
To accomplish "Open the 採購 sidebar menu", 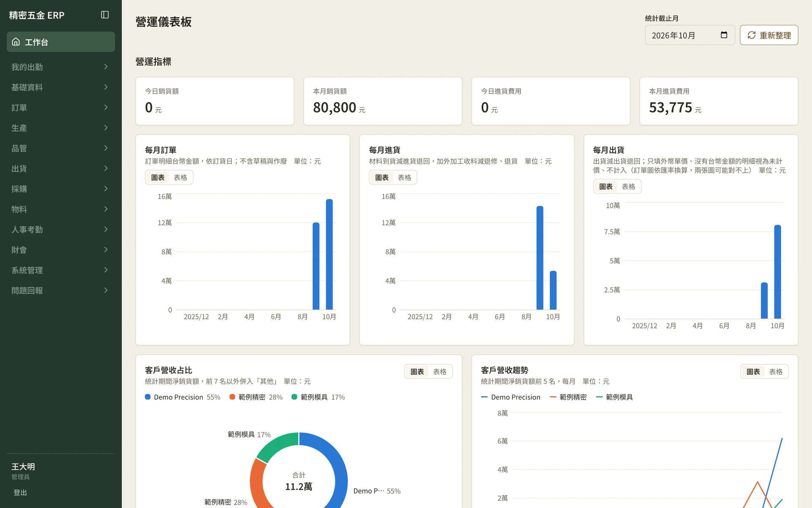I will 61,189.
